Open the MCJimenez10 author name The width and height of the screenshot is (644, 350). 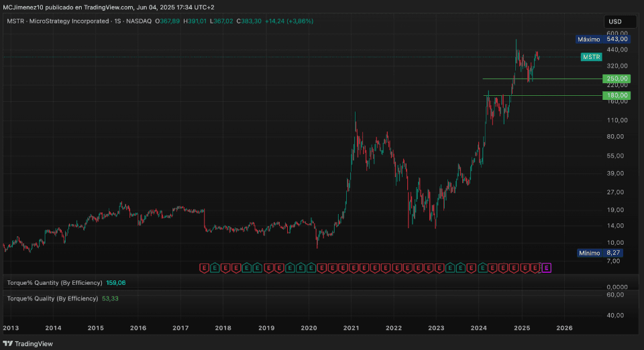[x=25, y=7]
